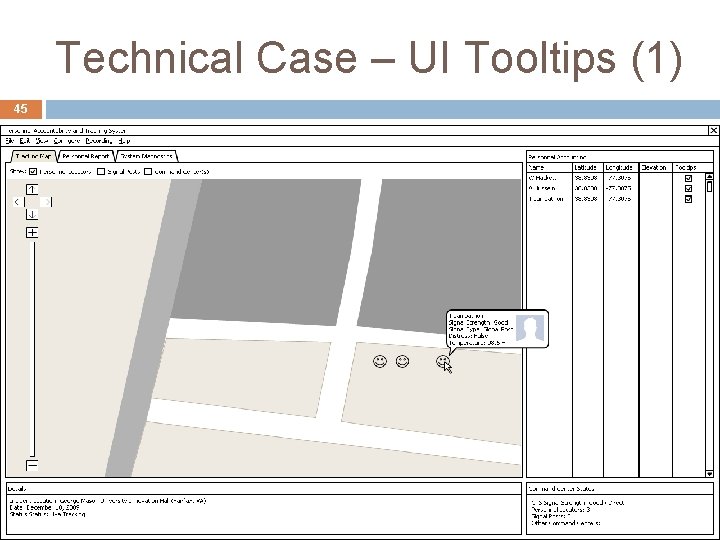Pan the map up with the up arrow
Screen dimensions: 720x540
pos(32,189)
